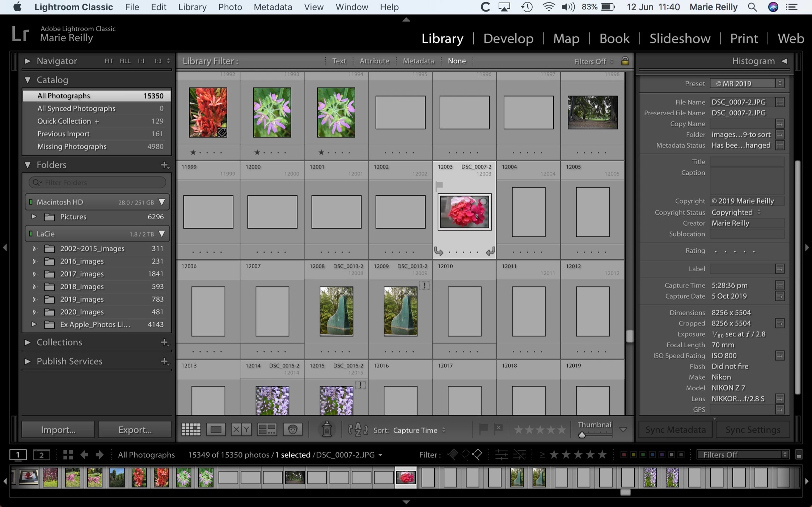Screen dimensions: 812x507
Task: Open People view face icon
Action: pos(292,430)
